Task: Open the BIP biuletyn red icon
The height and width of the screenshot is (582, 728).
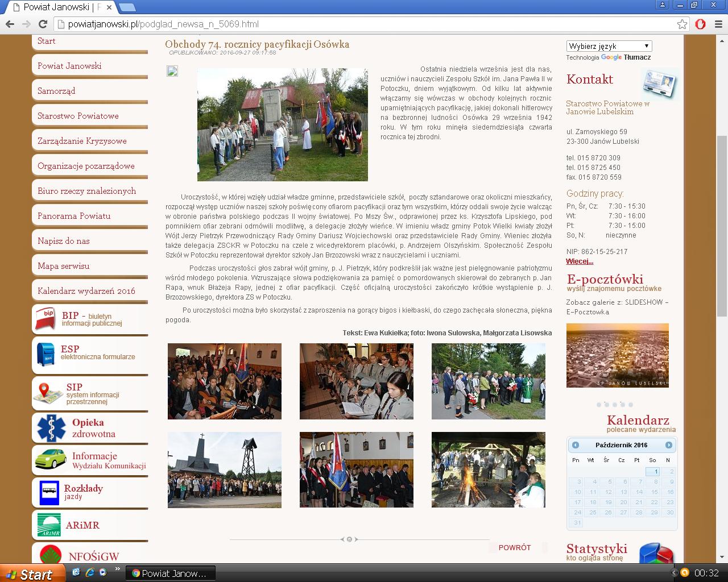Action: coord(45,318)
